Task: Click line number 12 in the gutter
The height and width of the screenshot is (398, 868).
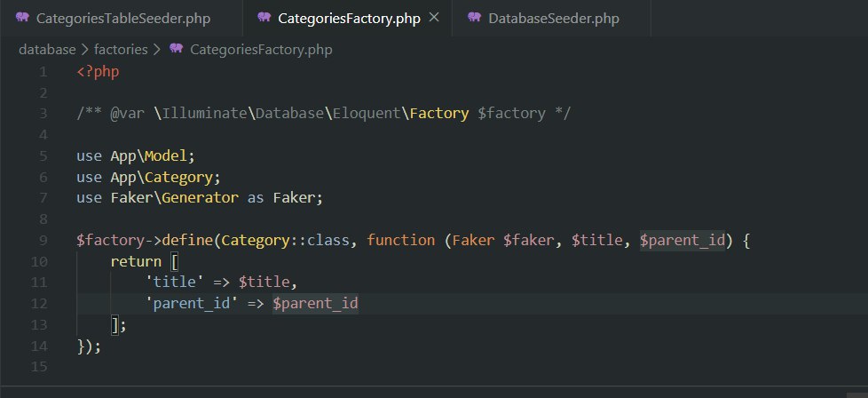Action: click(x=40, y=304)
